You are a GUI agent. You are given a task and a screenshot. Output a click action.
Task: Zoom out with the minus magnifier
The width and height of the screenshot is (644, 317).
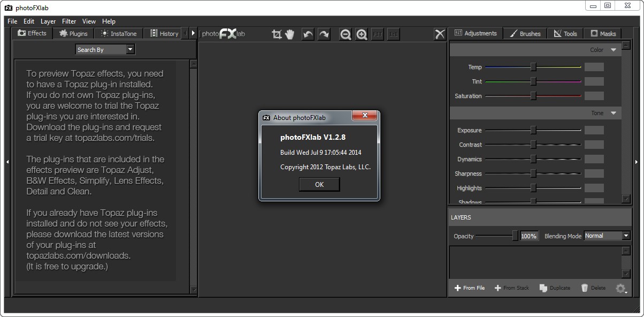[x=346, y=34]
